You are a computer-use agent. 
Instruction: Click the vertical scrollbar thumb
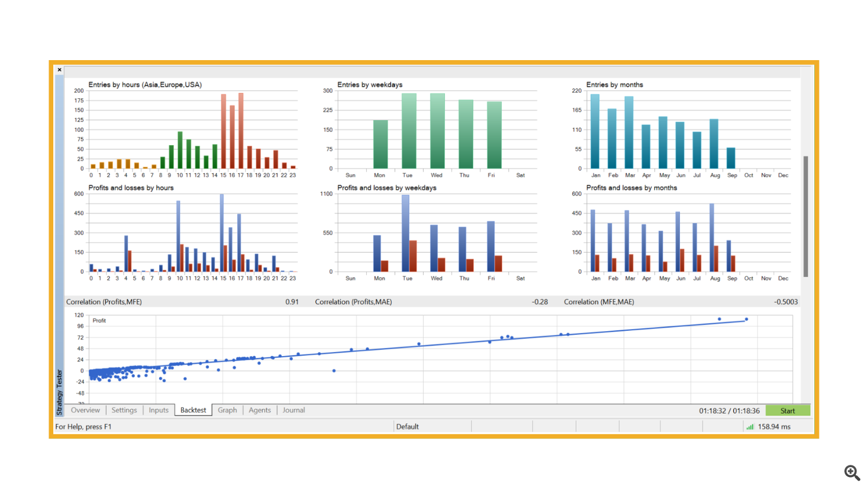806,216
